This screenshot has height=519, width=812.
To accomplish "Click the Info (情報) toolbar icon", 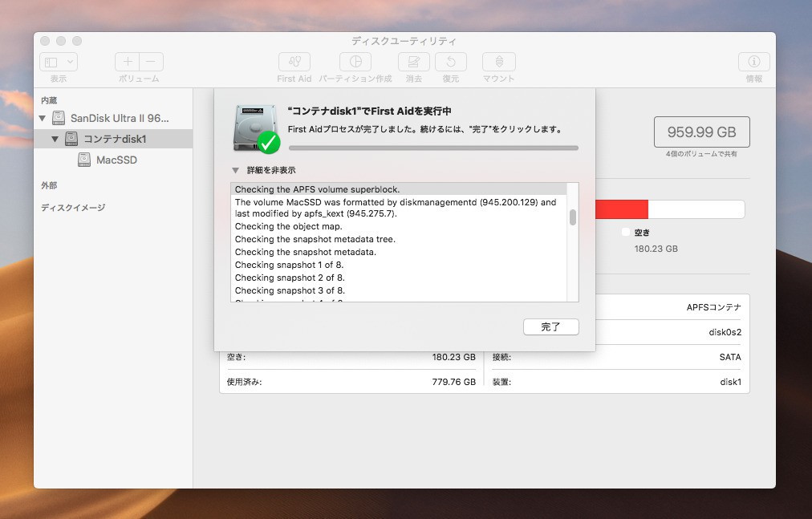I will coord(753,62).
